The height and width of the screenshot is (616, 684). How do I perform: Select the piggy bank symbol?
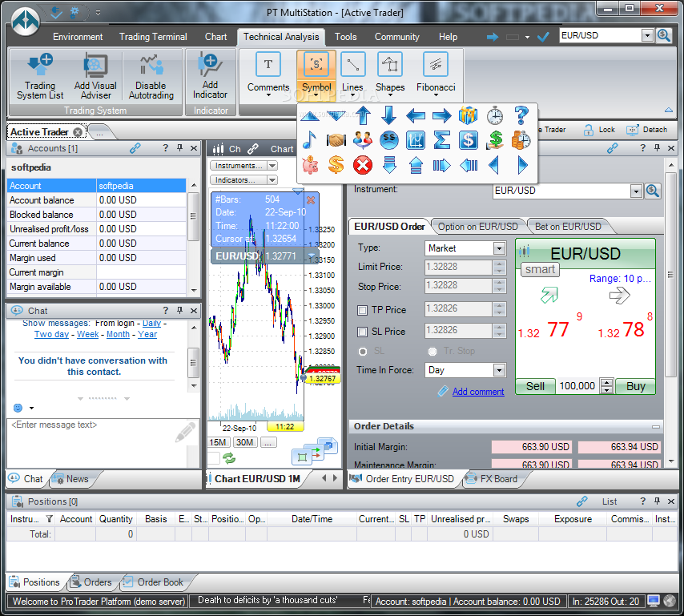coord(310,165)
